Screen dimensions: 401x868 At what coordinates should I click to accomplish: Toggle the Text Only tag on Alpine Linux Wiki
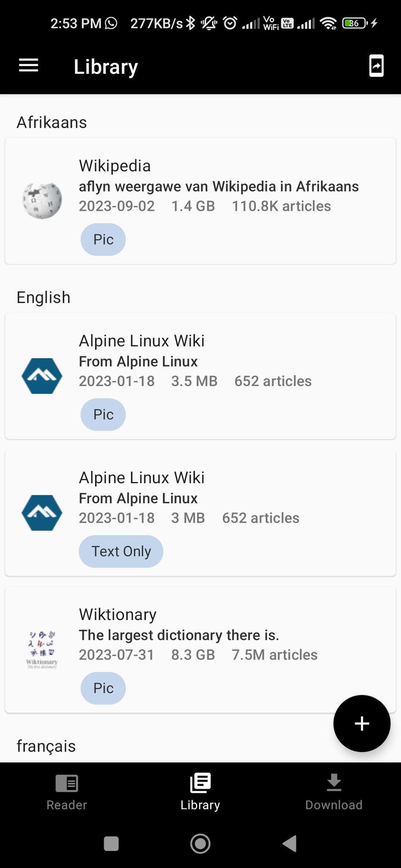coord(121,551)
